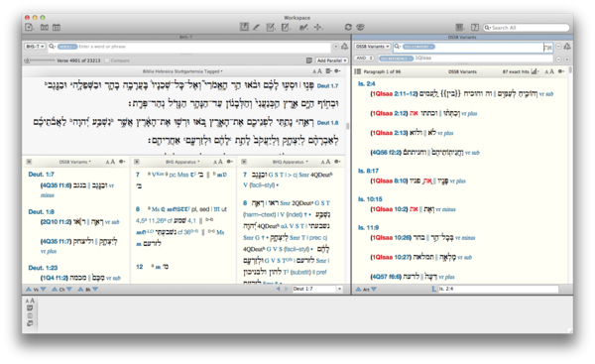The image size is (595, 364).
Task: Toggle the library panel icon
Action: coord(459,27)
